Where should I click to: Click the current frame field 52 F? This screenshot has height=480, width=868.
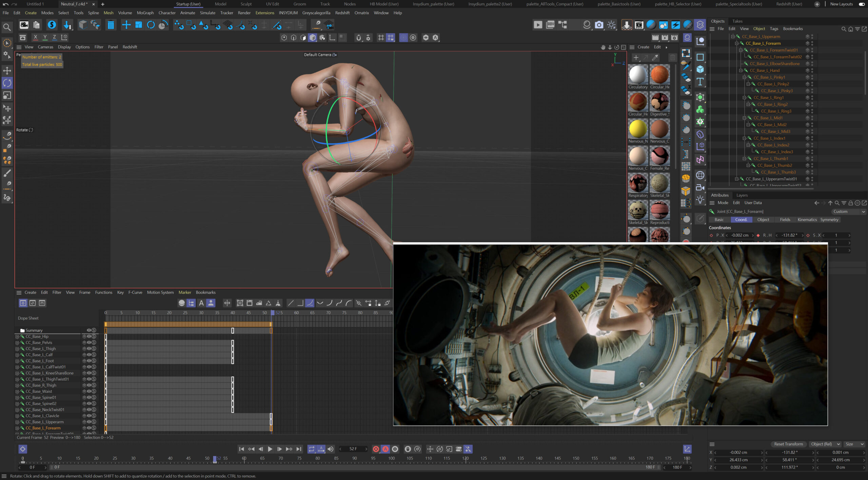point(353,449)
